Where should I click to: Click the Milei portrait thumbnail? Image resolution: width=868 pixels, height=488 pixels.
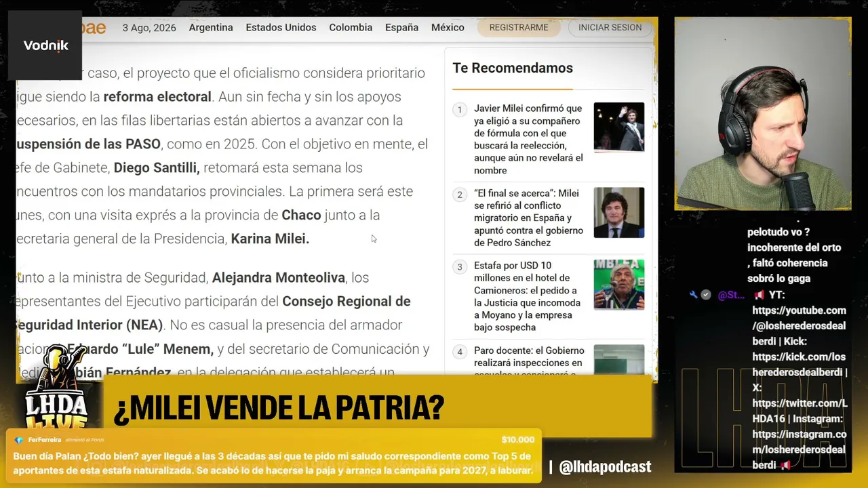pos(619,213)
